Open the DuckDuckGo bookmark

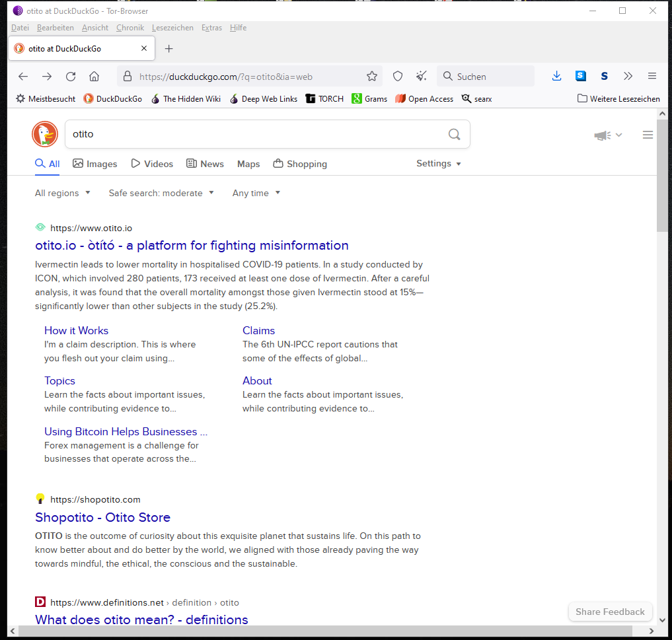click(x=113, y=99)
